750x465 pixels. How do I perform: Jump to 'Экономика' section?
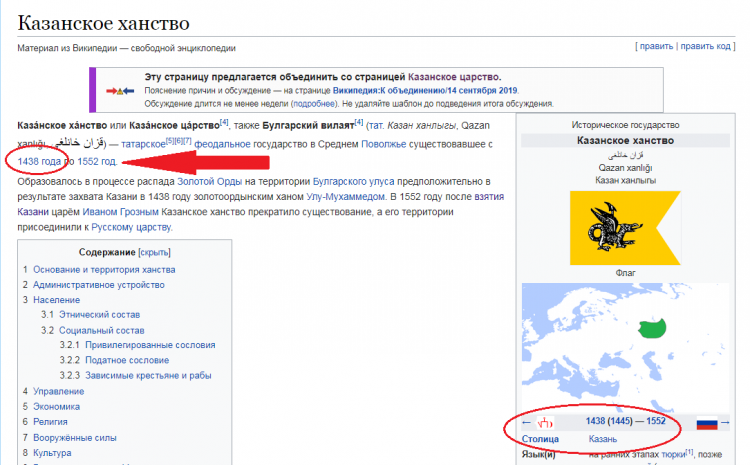56,407
